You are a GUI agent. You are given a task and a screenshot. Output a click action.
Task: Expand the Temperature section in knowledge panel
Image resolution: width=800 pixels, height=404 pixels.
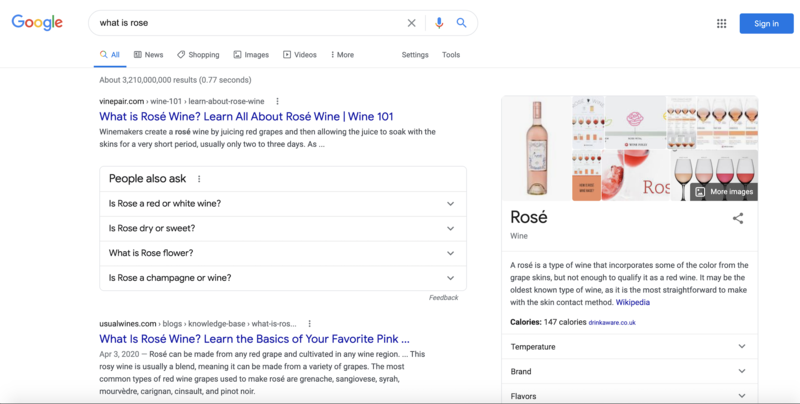[x=741, y=346]
